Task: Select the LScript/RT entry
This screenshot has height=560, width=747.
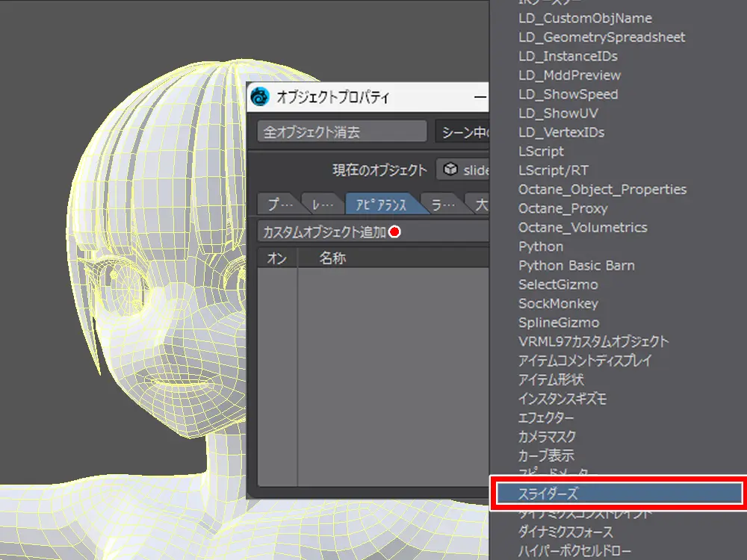Action: point(553,170)
